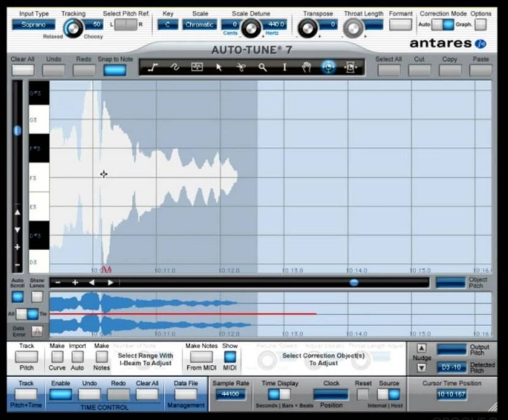Click the scroll left arrow on timeline bar
The image size is (508, 420).
92,282
